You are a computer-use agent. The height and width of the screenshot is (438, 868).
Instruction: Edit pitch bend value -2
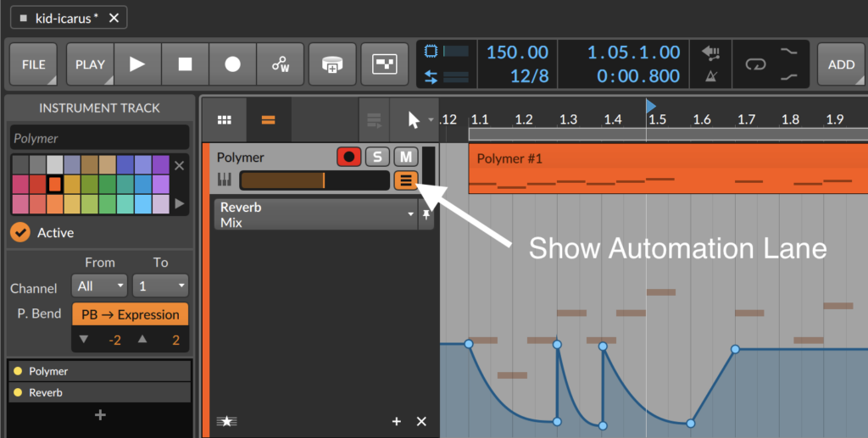click(x=114, y=340)
